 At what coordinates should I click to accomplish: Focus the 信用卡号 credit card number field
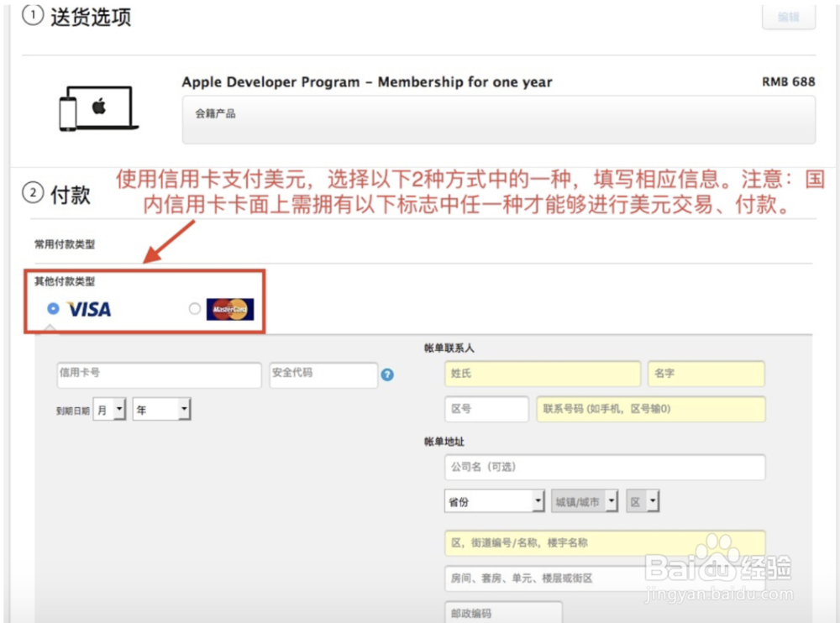159,375
